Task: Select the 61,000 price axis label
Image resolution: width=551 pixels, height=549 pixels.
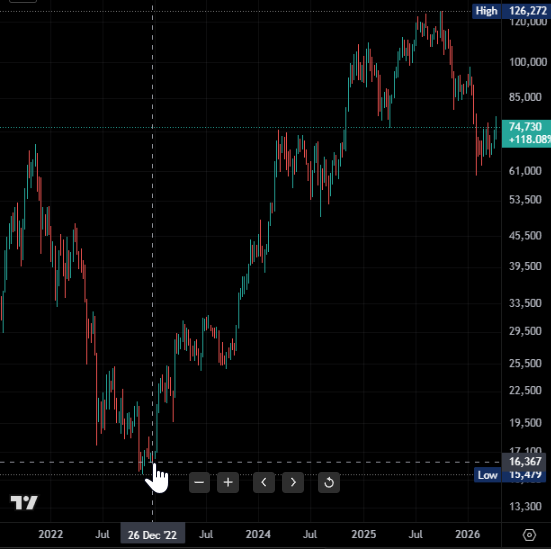Action: tap(525, 171)
